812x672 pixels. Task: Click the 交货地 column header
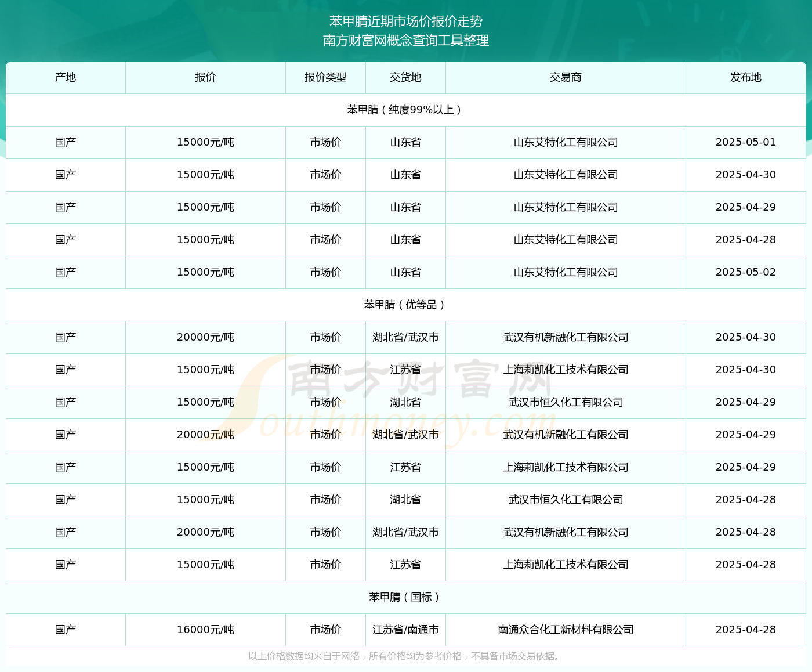coord(405,77)
